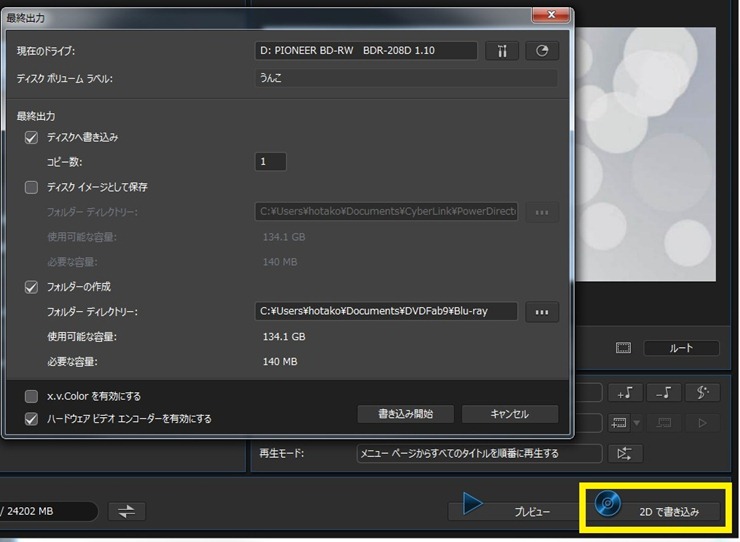
Task: Click the swap arrows icon near capacity display
Action: click(126, 511)
